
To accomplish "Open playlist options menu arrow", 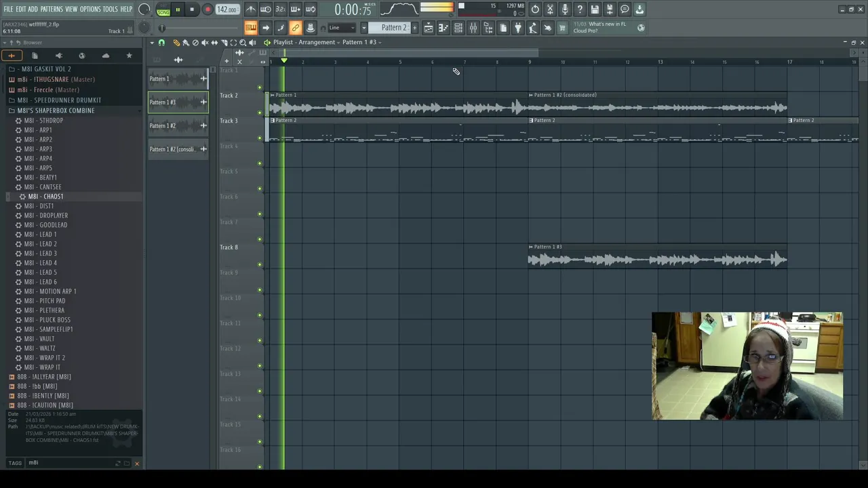I will tap(152, 42).
